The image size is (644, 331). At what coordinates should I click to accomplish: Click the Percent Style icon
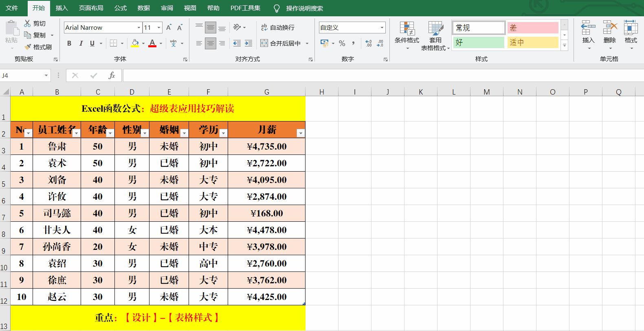coord(342,43)
